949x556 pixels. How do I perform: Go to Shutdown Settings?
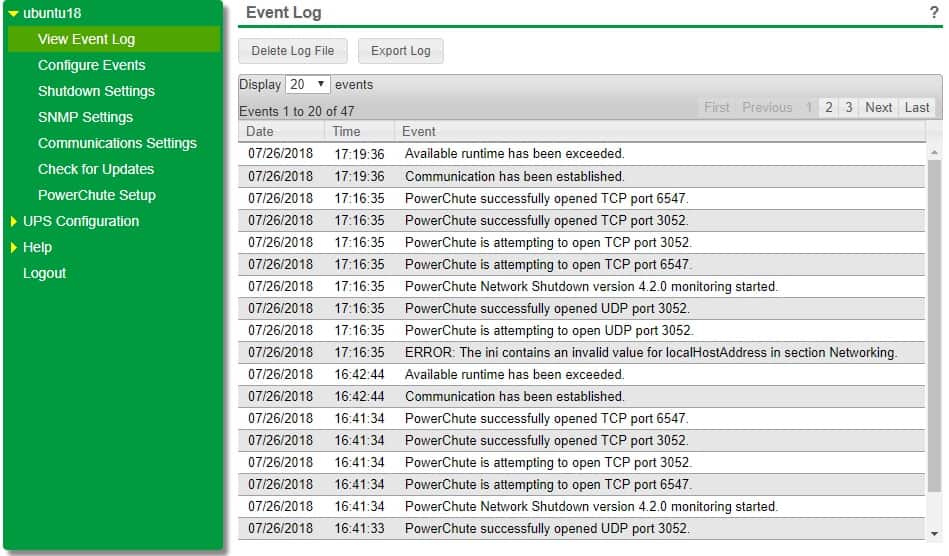coord(96,91)
